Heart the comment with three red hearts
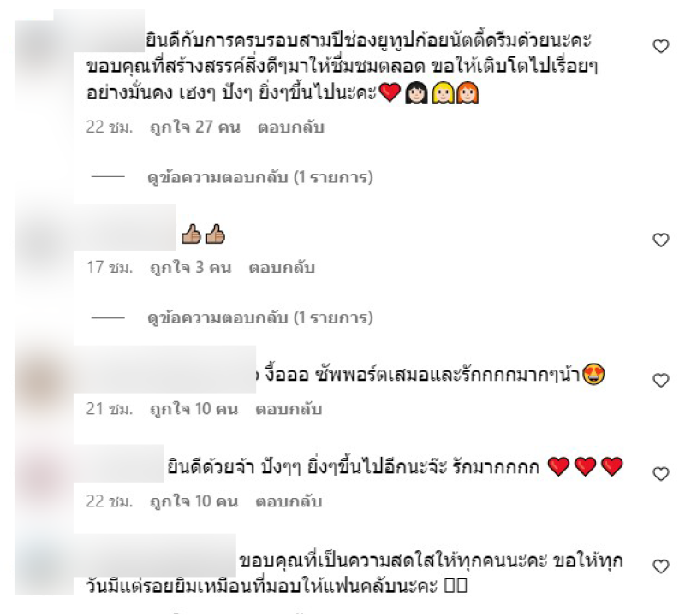 click(660, 474)
